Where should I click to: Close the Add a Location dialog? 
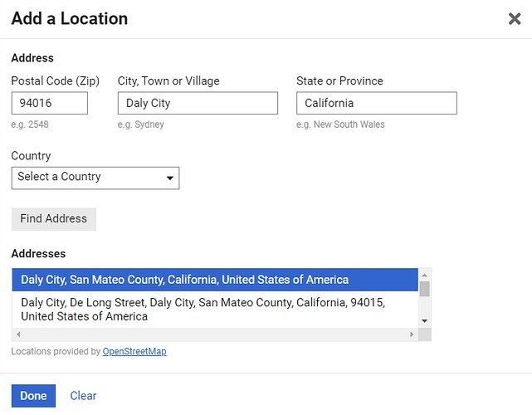tap(515, 19)
